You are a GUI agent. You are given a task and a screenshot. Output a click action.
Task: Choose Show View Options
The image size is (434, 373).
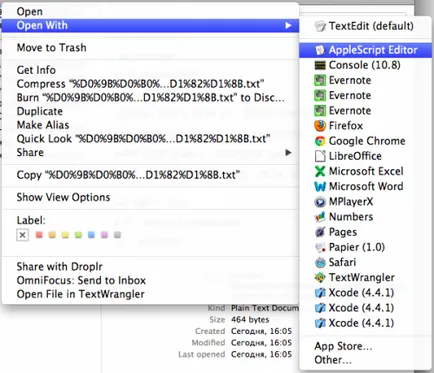pyautogui.click(x=150, y=197)
